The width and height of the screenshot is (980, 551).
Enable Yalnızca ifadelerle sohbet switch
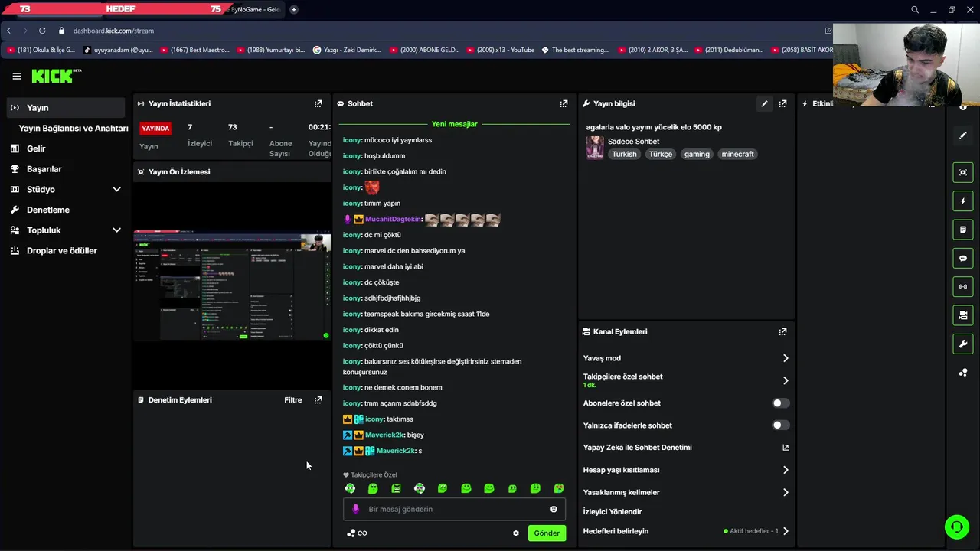[780, 425]
